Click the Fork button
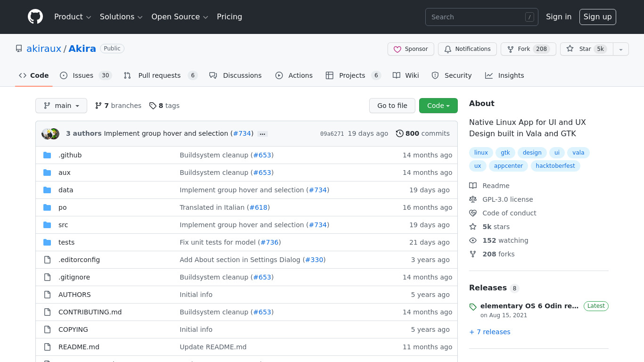The image size is (644, 362). click(x=528, y=49)
